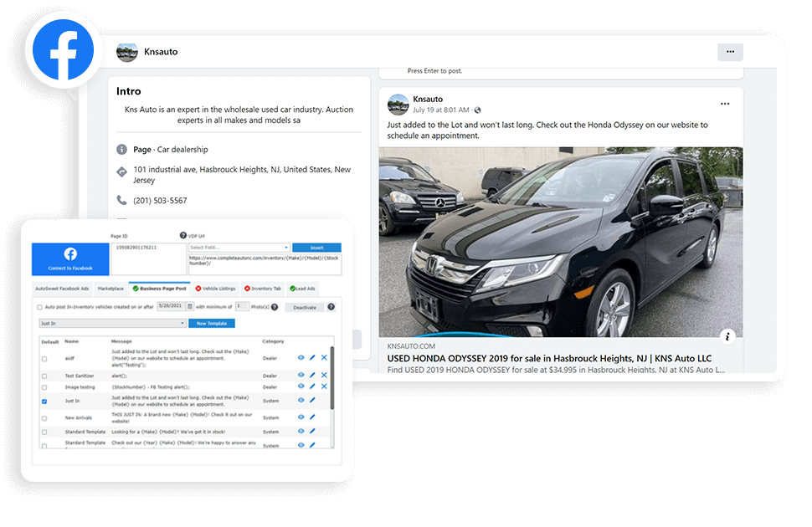The height and width of the screenshot is (527, 812).
Task: Click the template list scrollbar
Action: click(x=332, y=378)
